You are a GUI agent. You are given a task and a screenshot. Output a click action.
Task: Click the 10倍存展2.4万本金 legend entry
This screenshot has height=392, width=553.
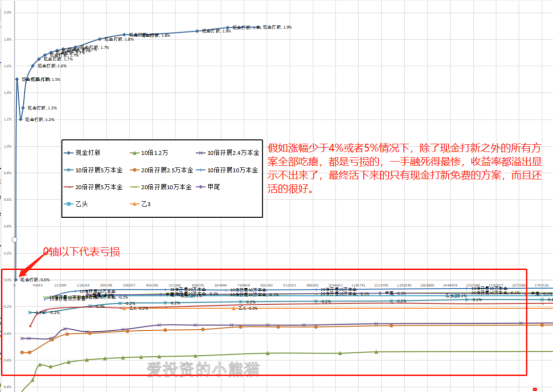point(227,153)
